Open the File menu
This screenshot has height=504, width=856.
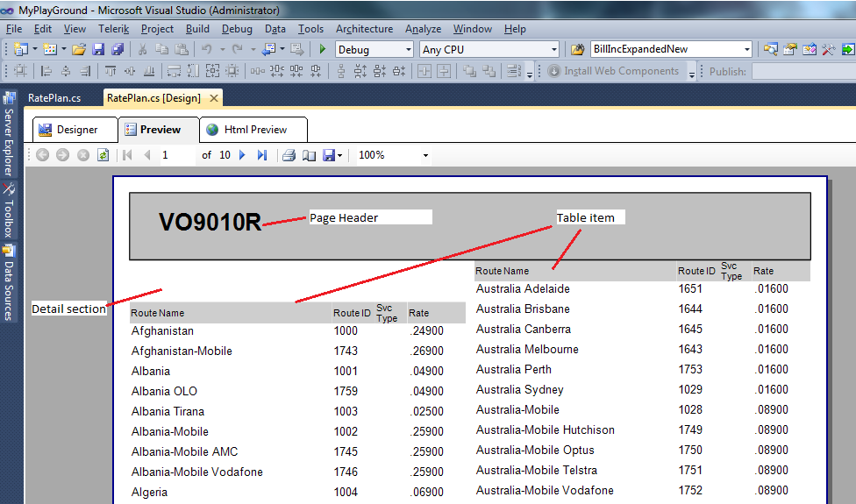[x=14, y=29]
